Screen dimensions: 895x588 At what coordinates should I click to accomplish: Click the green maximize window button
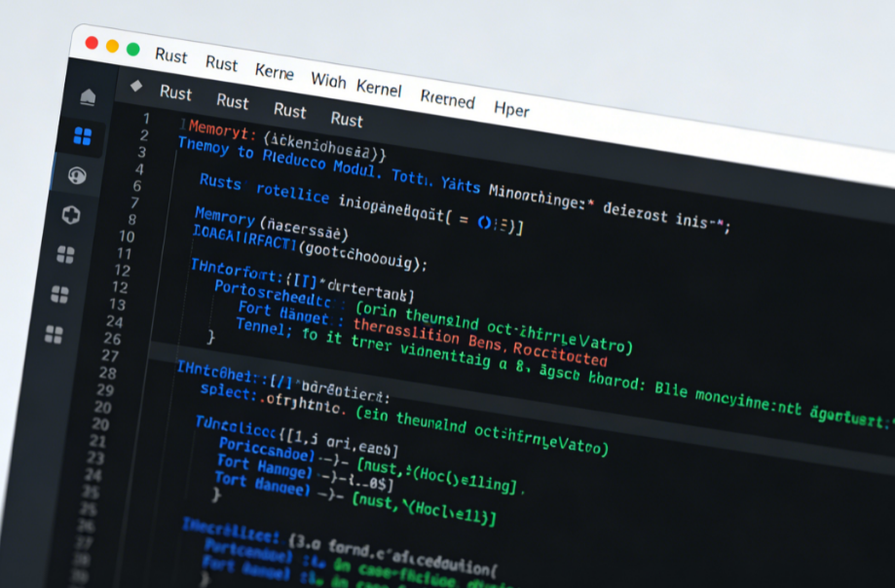coord(133,49)
